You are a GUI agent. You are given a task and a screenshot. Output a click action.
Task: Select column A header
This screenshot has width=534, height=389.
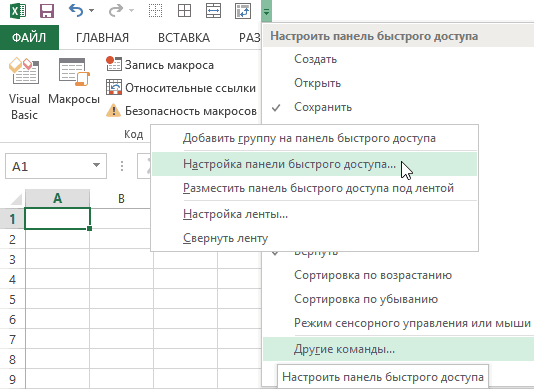coord(57,198)
